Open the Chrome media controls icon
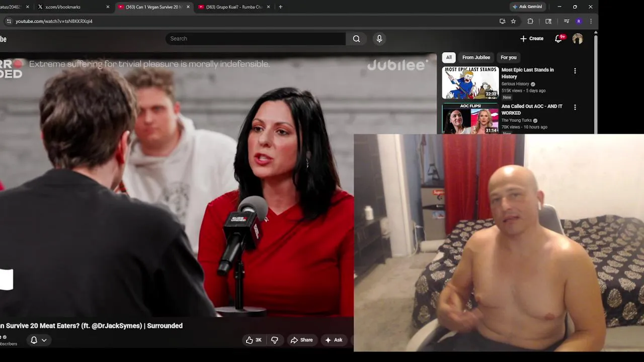This screenshot has height=362, width=644. click(x=567, y=21)
